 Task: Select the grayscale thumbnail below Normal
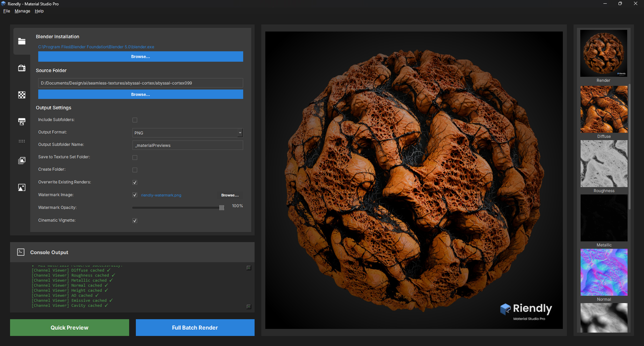coord(604,318)
